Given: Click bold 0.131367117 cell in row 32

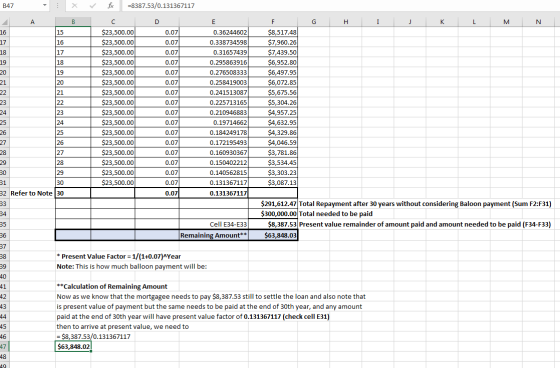Looking at the screenshot, I should click(214, 193).
